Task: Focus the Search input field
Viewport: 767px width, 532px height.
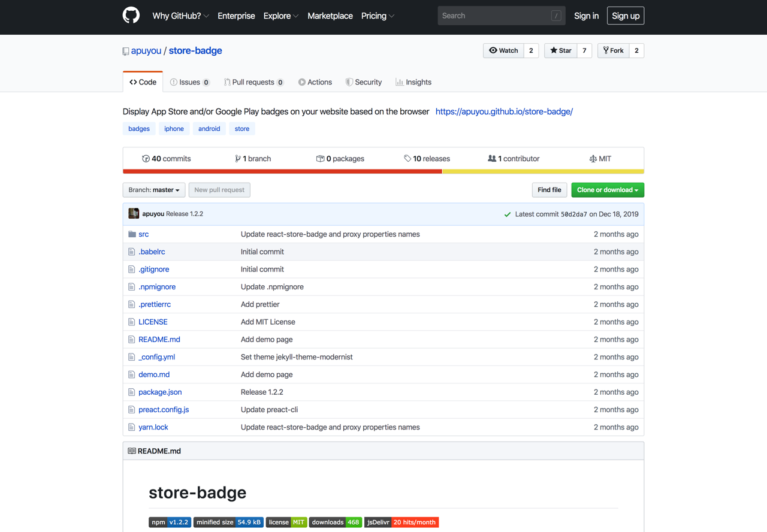Action: pyautogui.click(x=501, y=16)
